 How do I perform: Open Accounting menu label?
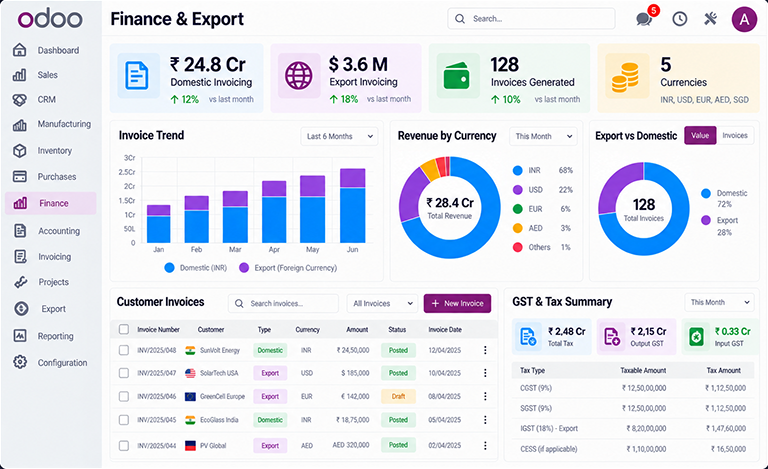(59, 231)
